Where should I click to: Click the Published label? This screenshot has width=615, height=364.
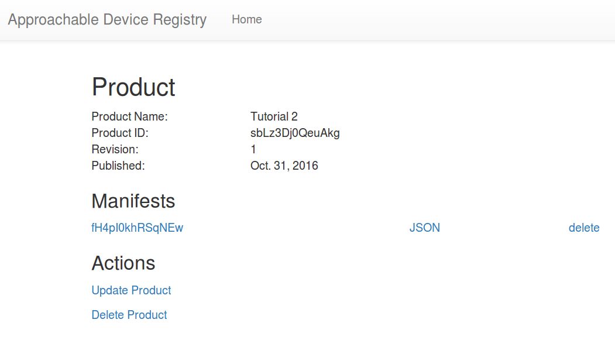[118, 166]
